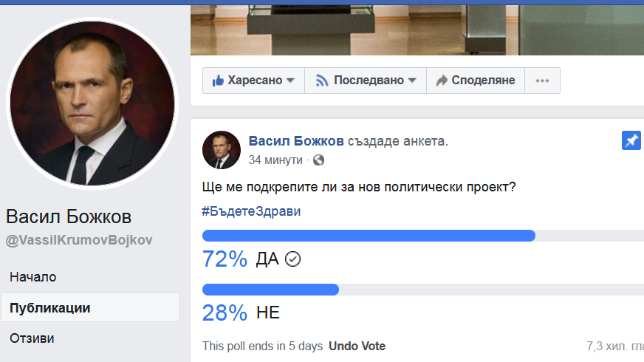Image resolution: width=644 pixels, height=362 pixels.
Task: Click the globe public privacy icon
Action: (x=319, y=160)
